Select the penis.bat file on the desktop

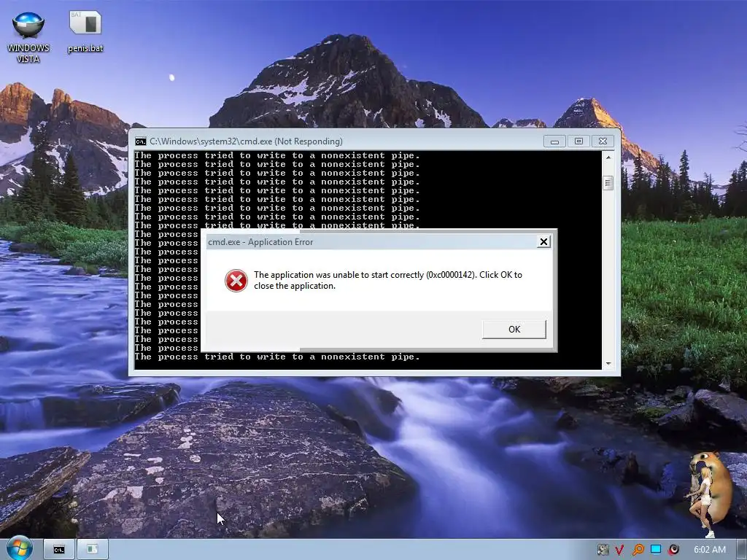pos(85,31)
